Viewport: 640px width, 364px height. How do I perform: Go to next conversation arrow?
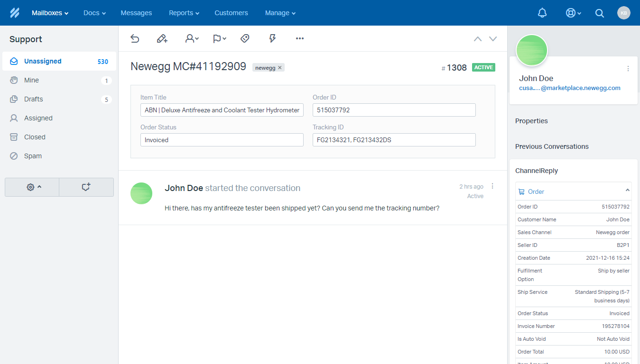pyautogui.click(x=493, y=39)
